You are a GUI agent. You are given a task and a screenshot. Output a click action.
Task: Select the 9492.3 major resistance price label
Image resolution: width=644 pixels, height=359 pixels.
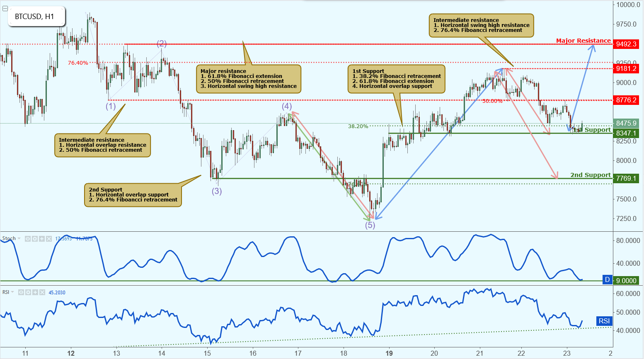point(626,44)
